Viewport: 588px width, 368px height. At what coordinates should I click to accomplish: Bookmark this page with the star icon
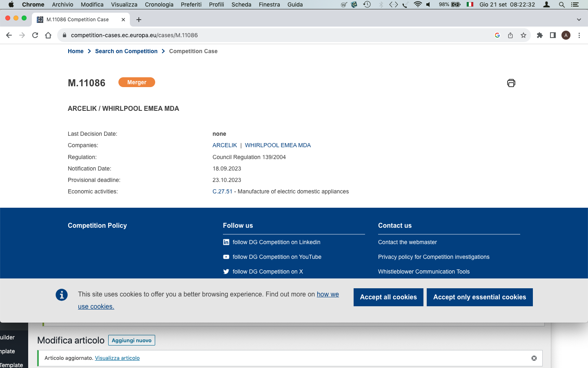point(523,35)
